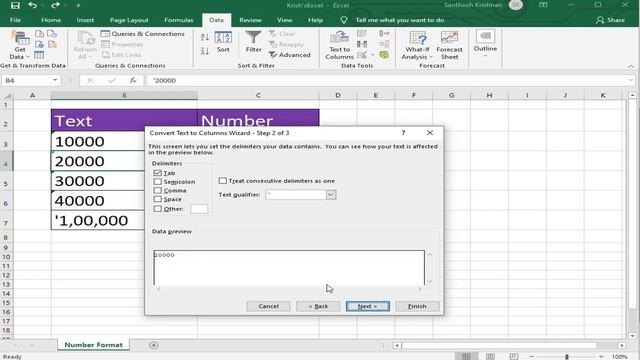Screen dimensions: 640x360
Task: Switch to the Insert tab
Action: (x=85, y=20)
